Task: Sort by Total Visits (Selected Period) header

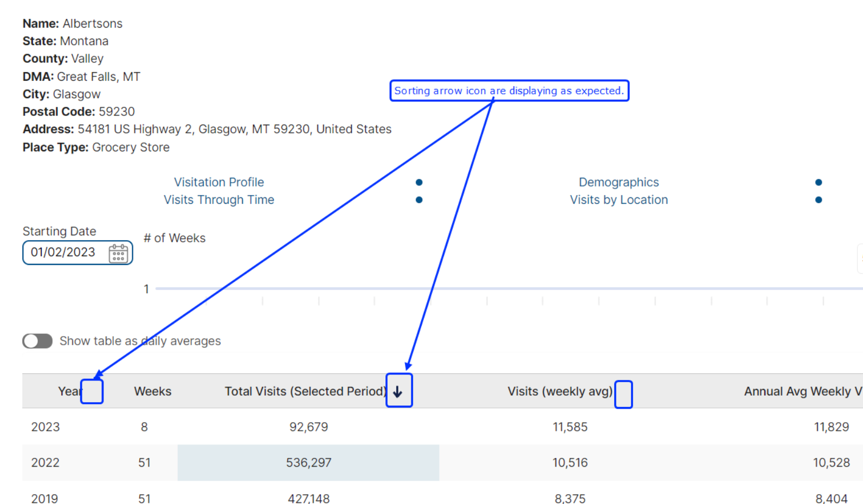Action: [305, 391]
